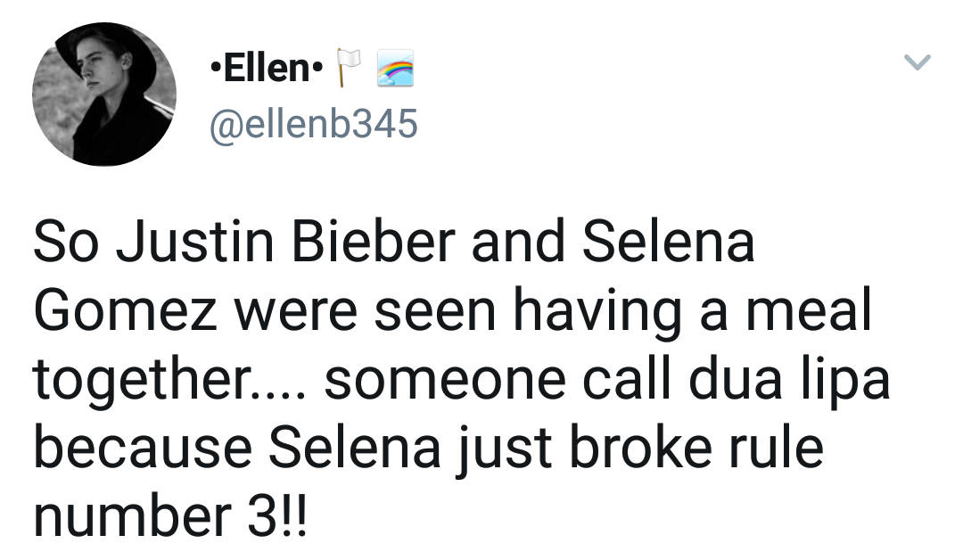Image resolution: width=963 pixels, height=560 pixels.
Task: Click the word "broke" in tweet
Action: coord(640,449)
